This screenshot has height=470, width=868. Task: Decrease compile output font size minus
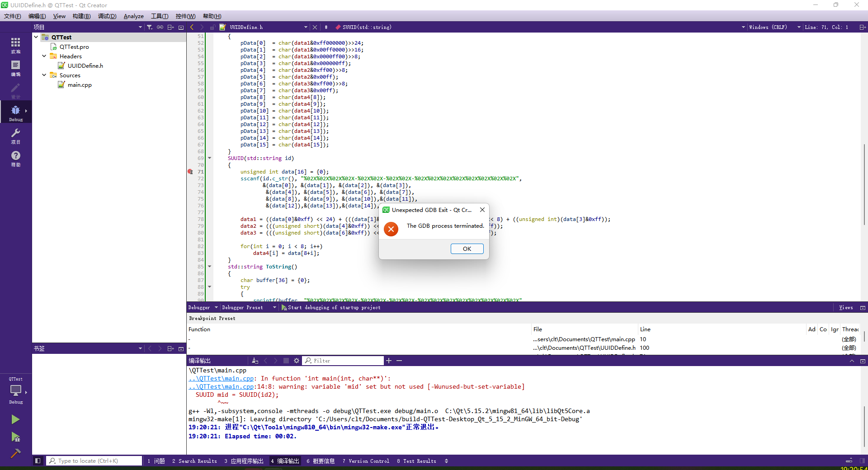[399, 361]
